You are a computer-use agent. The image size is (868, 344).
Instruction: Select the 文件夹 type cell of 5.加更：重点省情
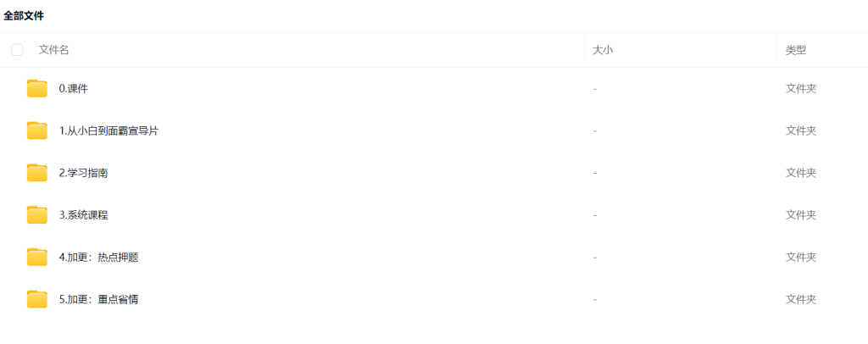click(x=801, y=300)
